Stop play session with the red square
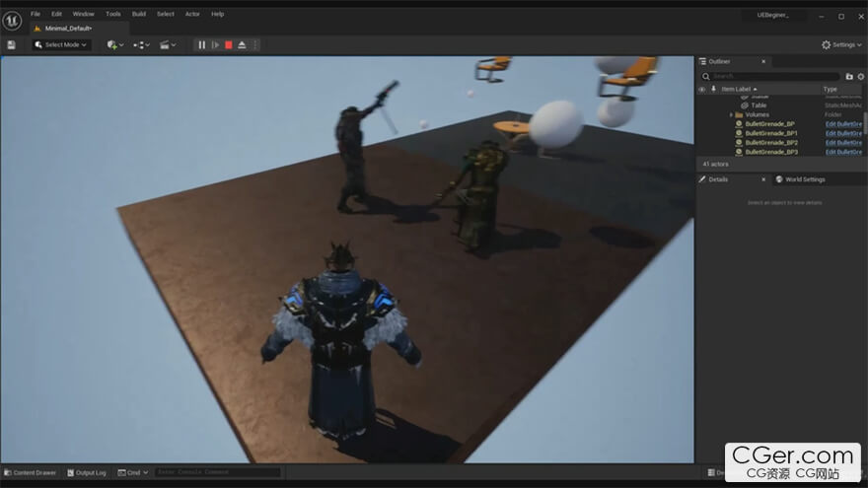The image size is (868, 488). 229,44
